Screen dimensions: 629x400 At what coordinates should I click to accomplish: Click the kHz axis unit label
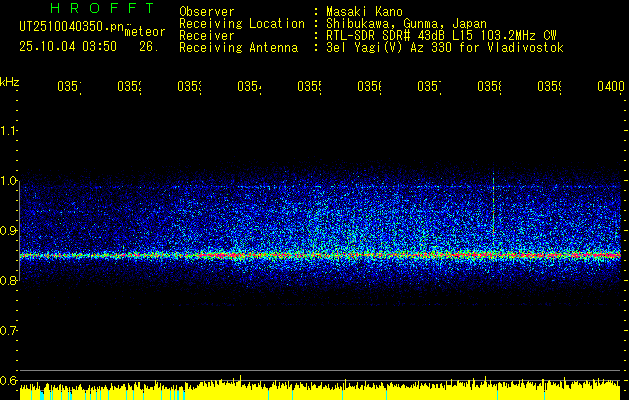(10, 82)
